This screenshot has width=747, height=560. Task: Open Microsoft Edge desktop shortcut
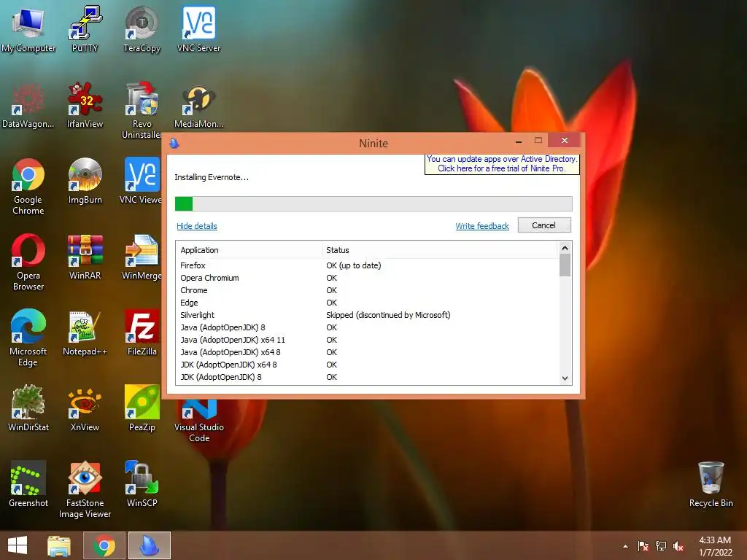pyautogui.click(x=28, y=338)
